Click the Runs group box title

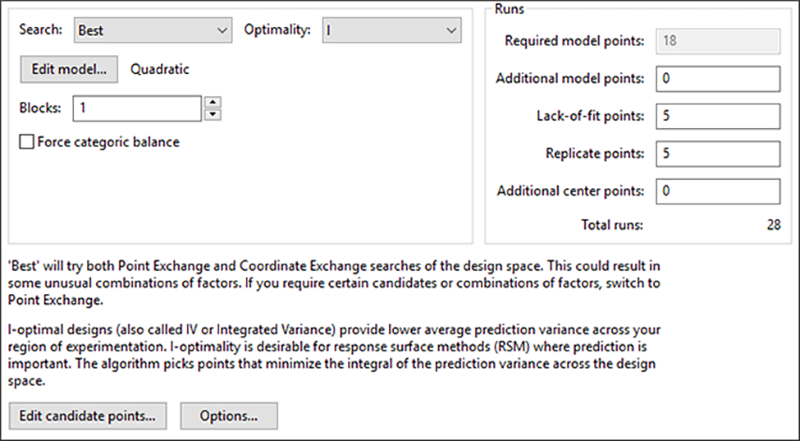click(510, 8)
